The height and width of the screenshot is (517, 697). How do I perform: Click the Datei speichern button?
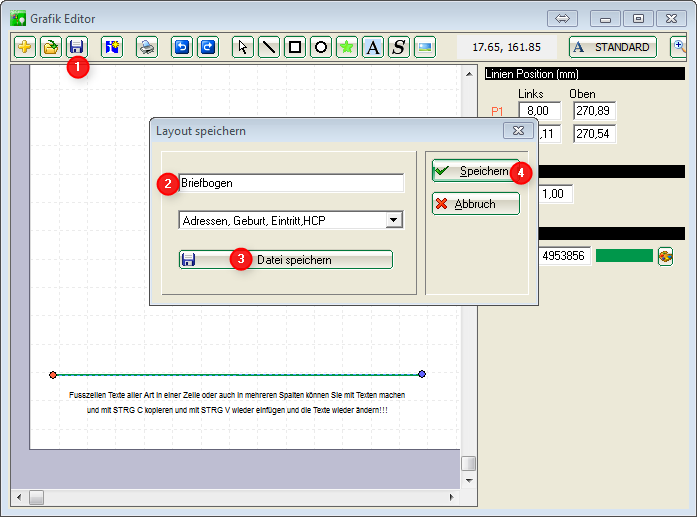(x=286, y=259)
